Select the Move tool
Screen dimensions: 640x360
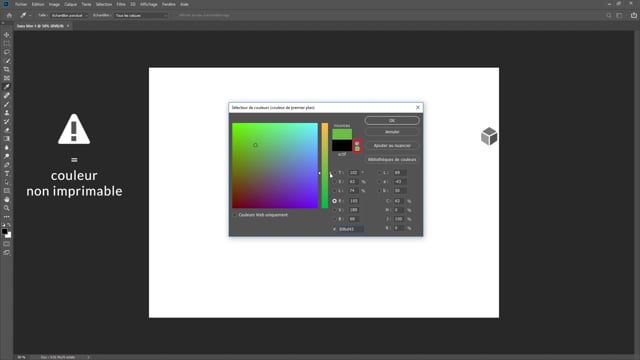(x=7, y=35)
